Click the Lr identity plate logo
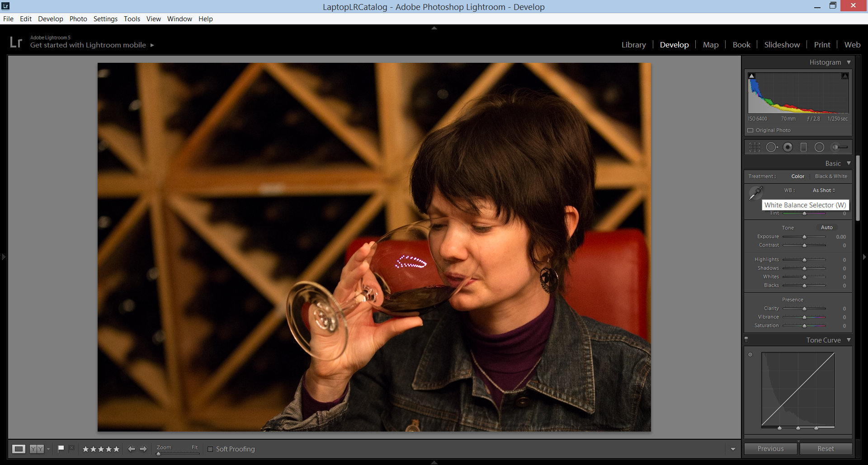 tap(16, 42)
